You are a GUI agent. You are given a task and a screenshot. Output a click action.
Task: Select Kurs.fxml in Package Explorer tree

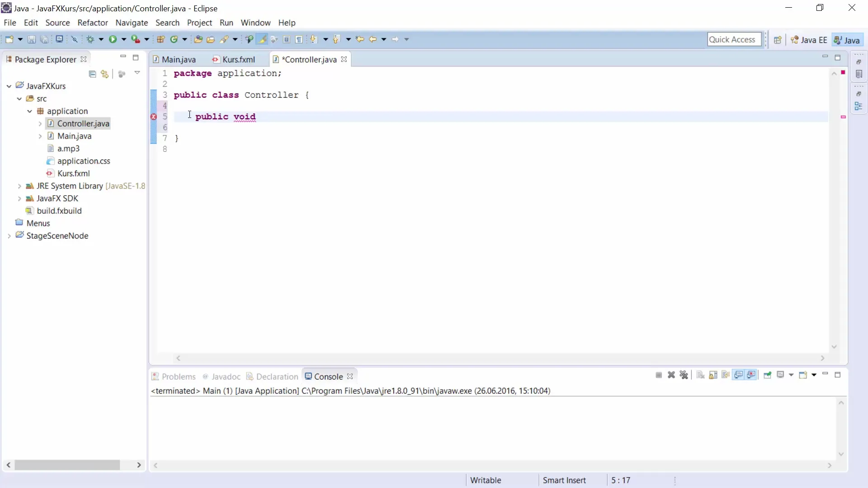point(73,174)
